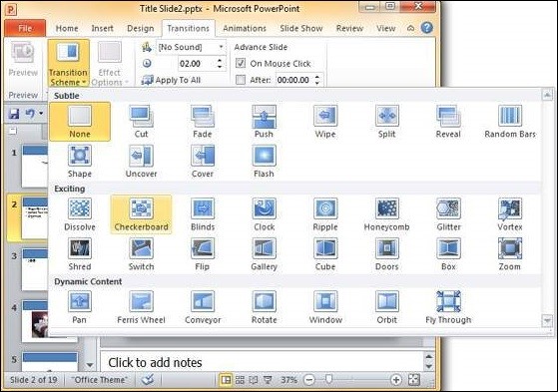Select the Random Bars transition
558x392 pixels.
click(510, 122)
